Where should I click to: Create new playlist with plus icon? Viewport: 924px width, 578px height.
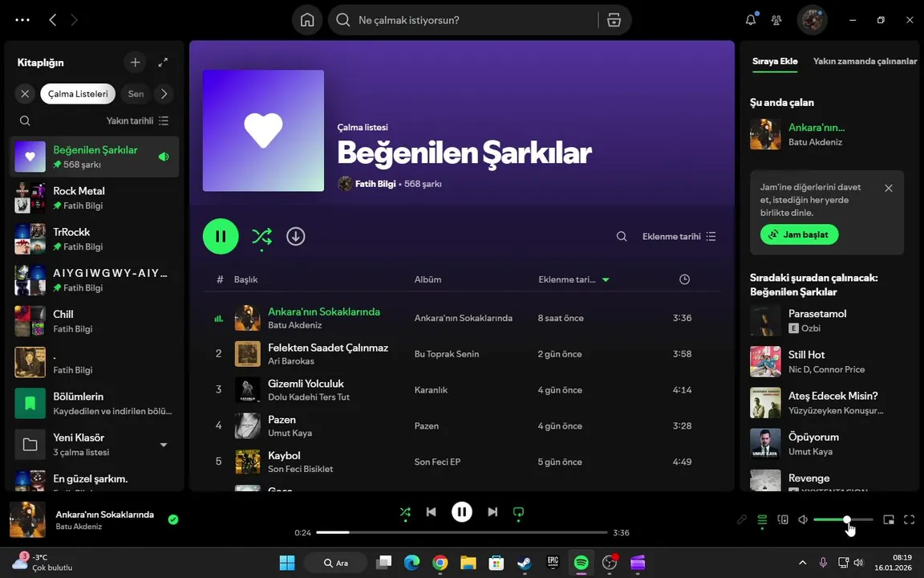coord(135,62)
